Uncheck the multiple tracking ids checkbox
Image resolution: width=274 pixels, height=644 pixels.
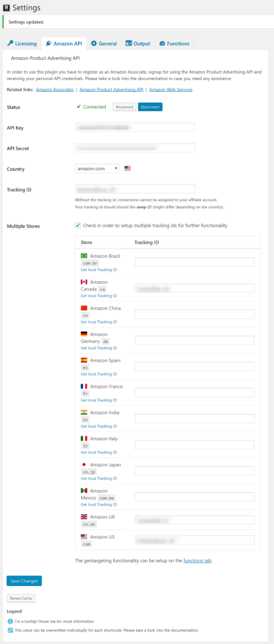click(x=77, y=225)
